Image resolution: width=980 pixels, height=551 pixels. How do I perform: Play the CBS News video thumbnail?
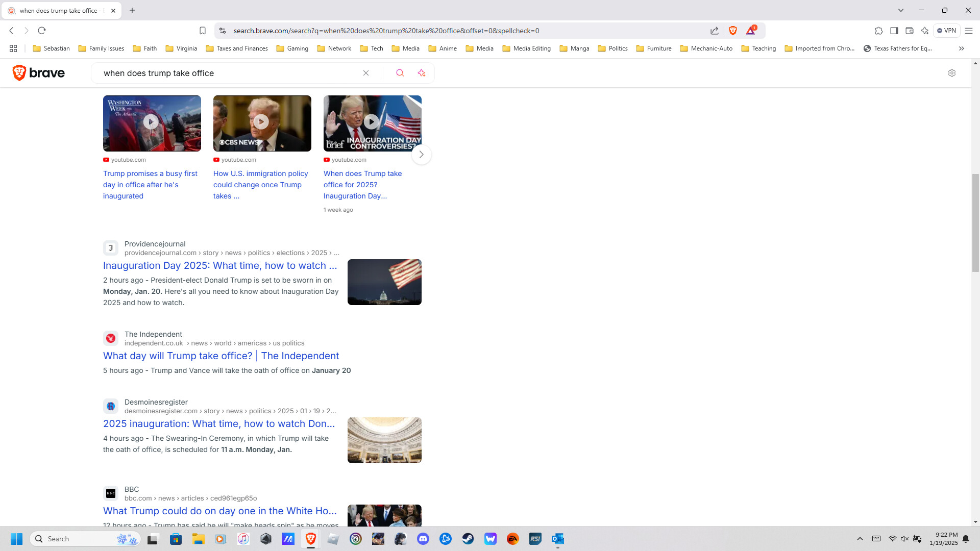tap(262, 123)
